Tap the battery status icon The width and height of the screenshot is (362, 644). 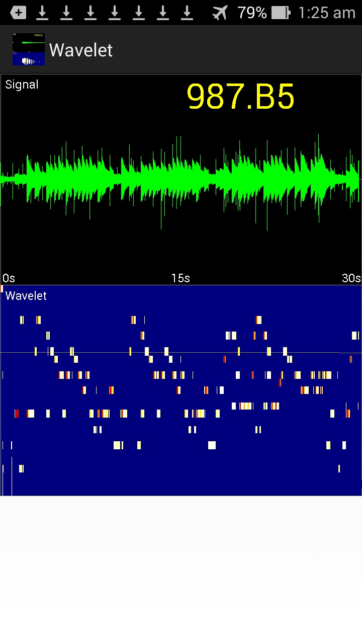(281, 13)
